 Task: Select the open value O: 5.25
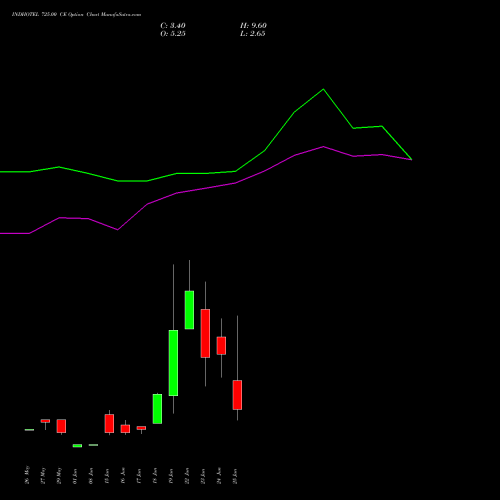(x=173, y=34)
